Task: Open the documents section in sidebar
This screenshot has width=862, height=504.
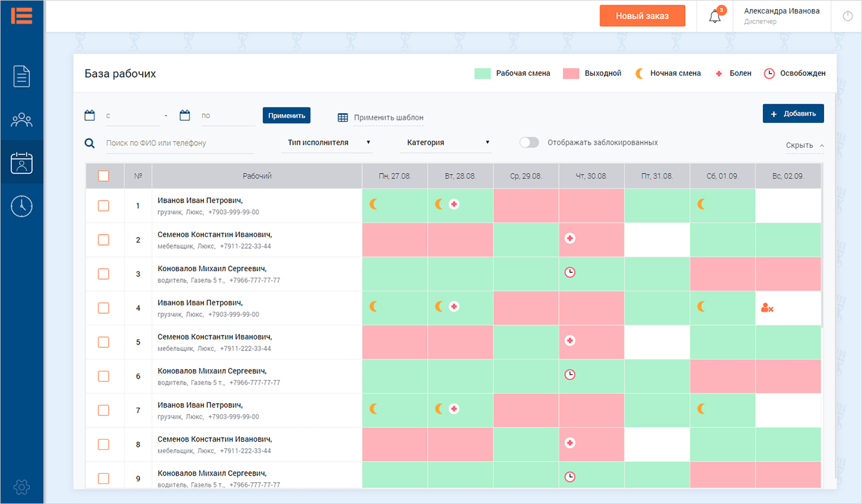Action: click(x=22, y=76)
